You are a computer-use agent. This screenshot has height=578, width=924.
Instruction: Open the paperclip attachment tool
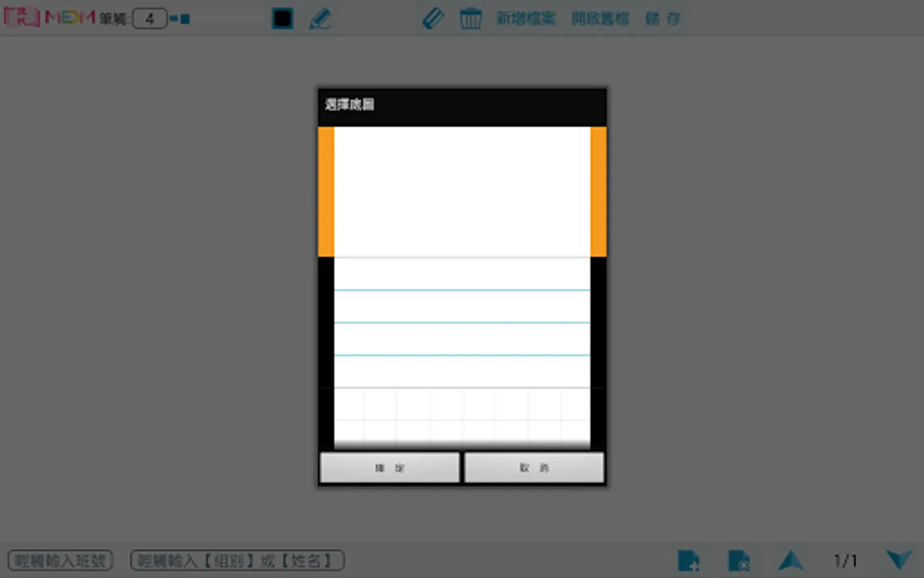433,19
